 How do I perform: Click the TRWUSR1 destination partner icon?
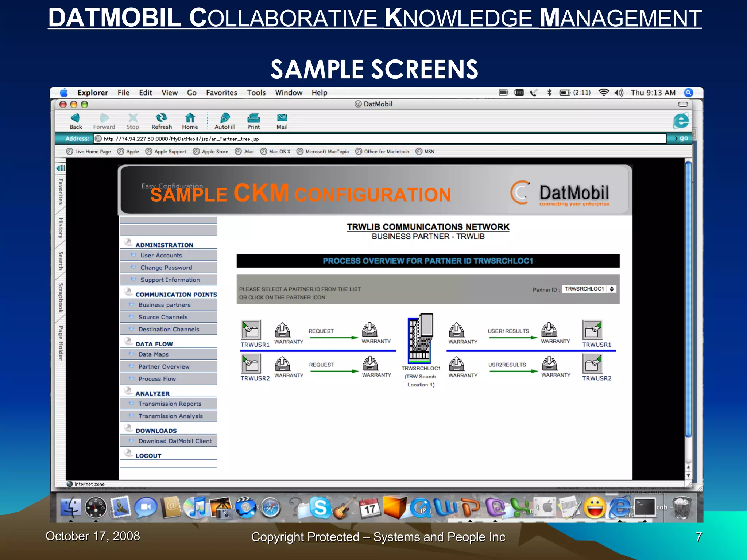[592, 330]
